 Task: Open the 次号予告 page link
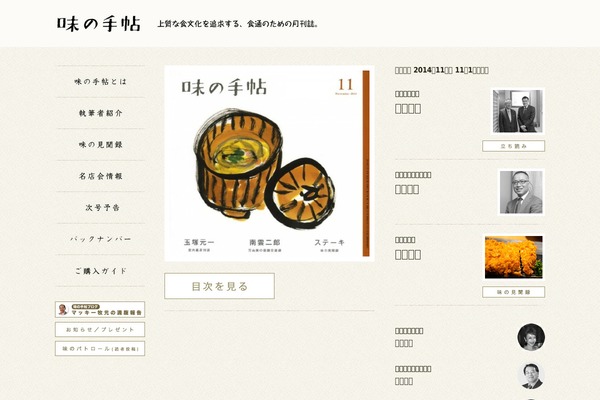click(102, 207)
